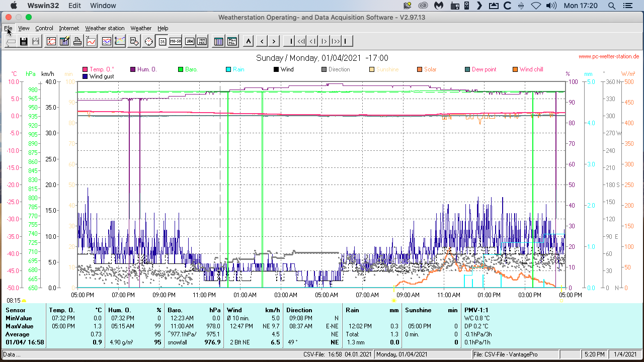Screen dimensions: 644x362
Task: Select the JAN-DEC year view icon
Action: tap(201, 41)
